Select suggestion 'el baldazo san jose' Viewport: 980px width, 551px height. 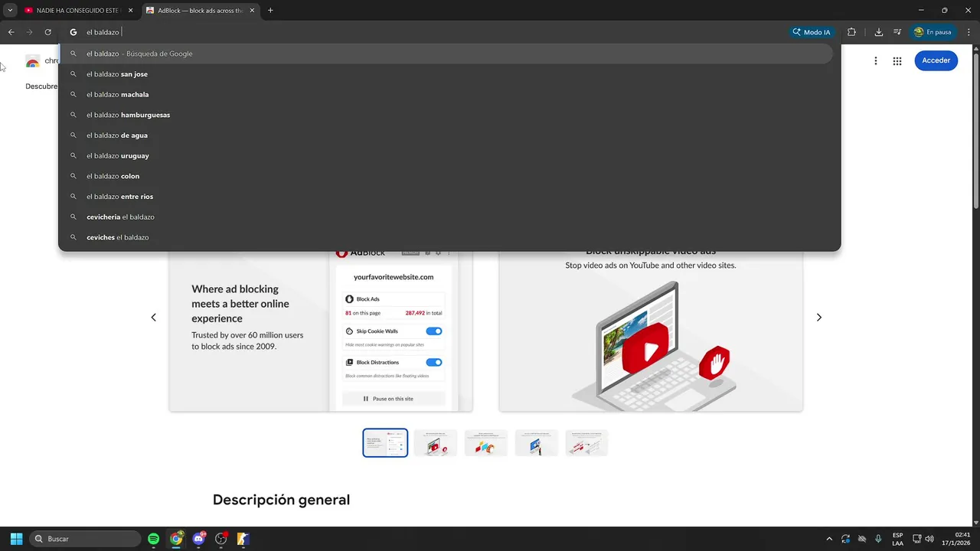point(446,74)
